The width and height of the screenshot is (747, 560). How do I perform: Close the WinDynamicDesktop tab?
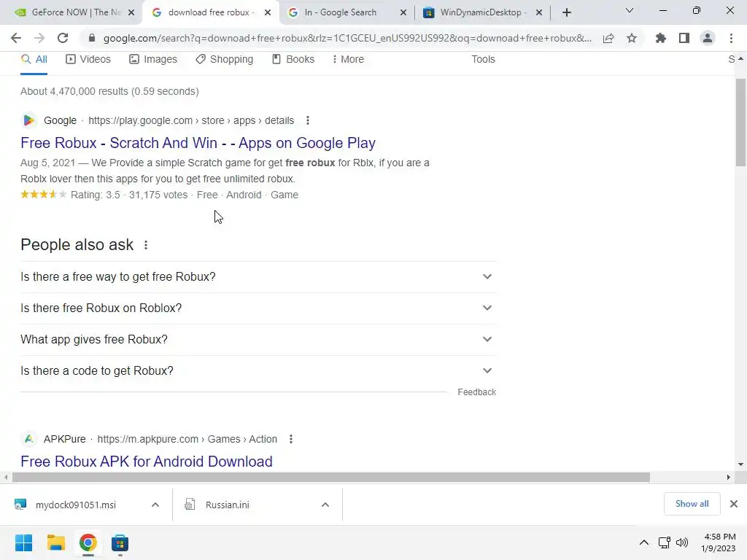pos(539,12)
